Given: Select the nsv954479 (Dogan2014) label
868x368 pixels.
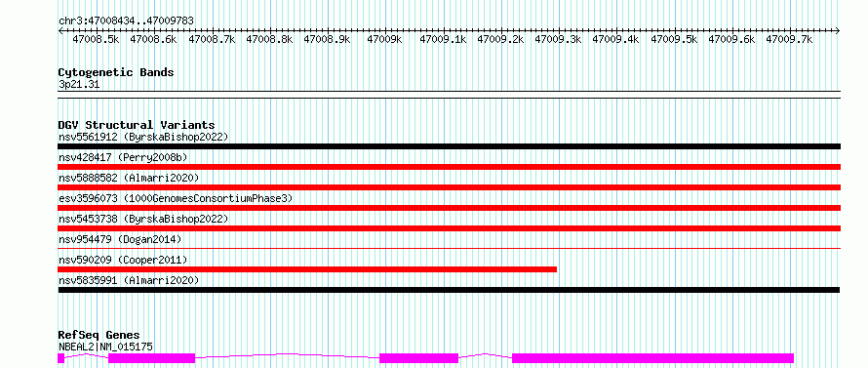Looking at the screenshot, I should [x=120, y=239].
